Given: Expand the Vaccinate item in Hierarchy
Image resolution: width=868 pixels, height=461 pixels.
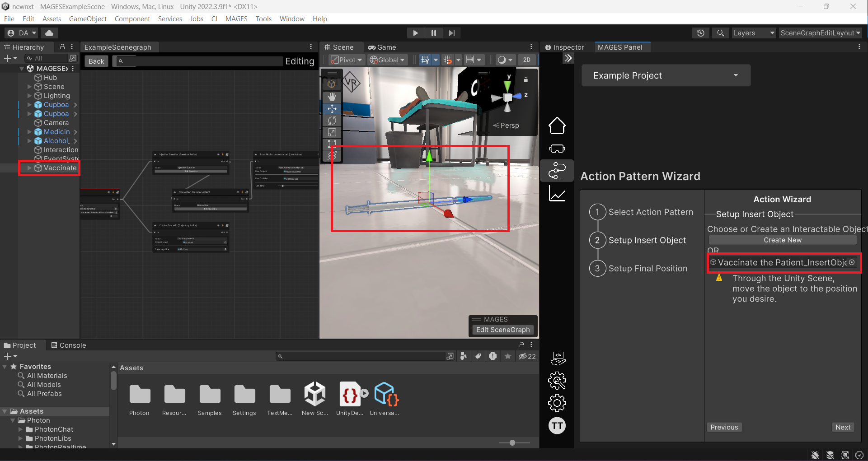Looking at the screenshot, I should click(x=29, y=168).
